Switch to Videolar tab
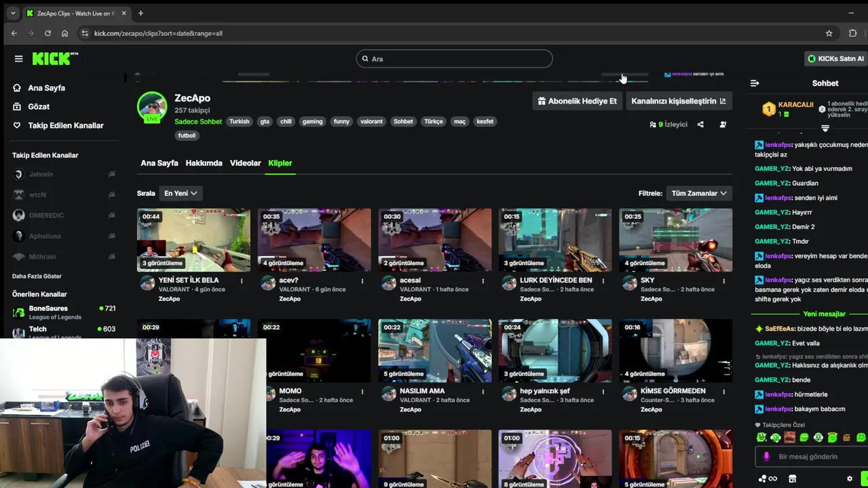The height and width of the screenshot is (488, 868). click(245, 163)
